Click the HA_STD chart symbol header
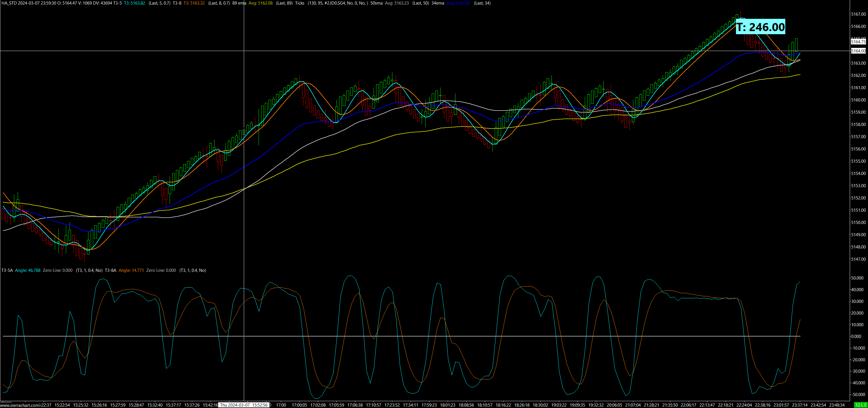This screenshot has width=868, height=408. point(9,3)
